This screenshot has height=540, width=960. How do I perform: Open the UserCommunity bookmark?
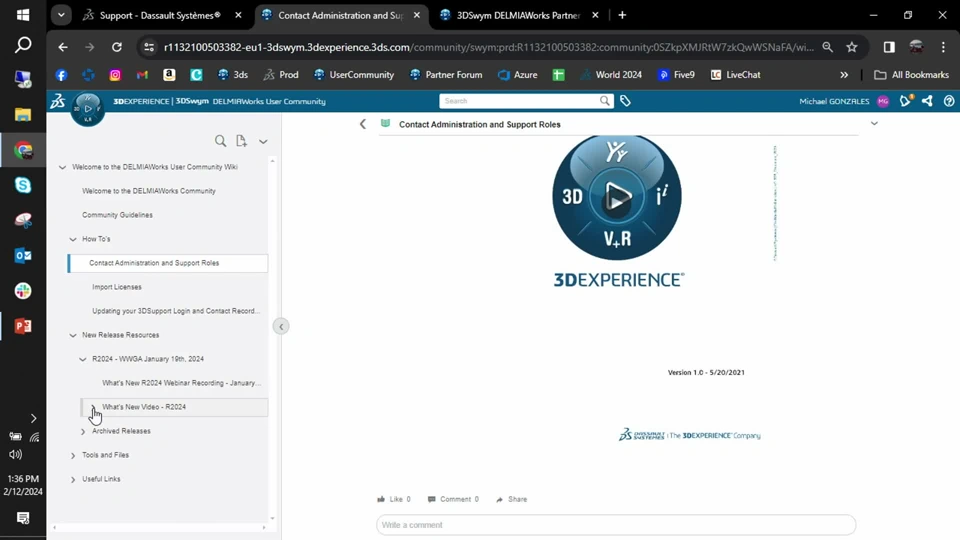coord(354,75)
